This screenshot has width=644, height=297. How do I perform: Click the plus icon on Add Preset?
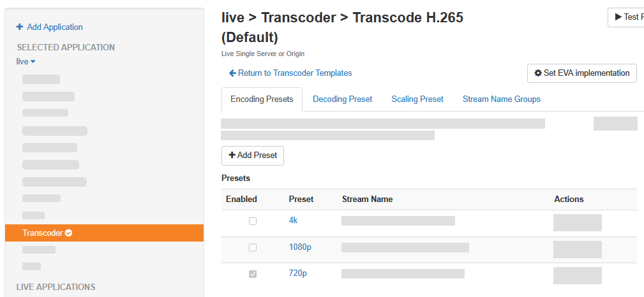pos(232,156)
